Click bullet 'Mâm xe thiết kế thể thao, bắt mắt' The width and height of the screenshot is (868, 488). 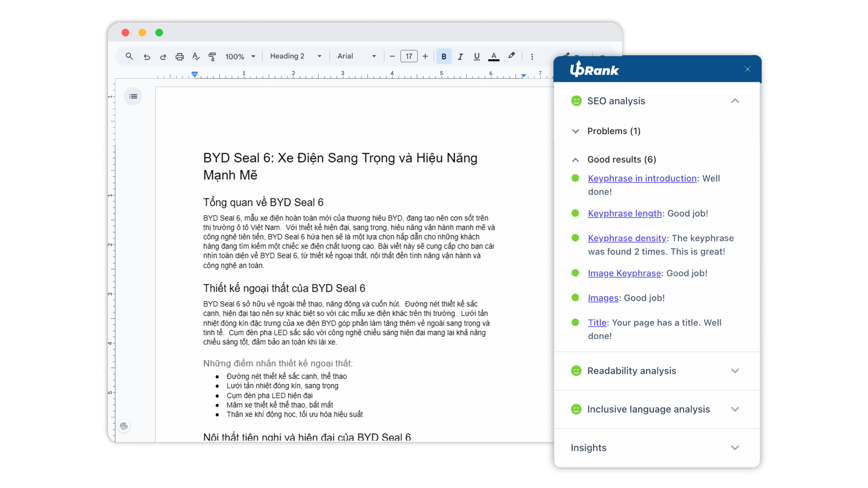tap(280, 405)
